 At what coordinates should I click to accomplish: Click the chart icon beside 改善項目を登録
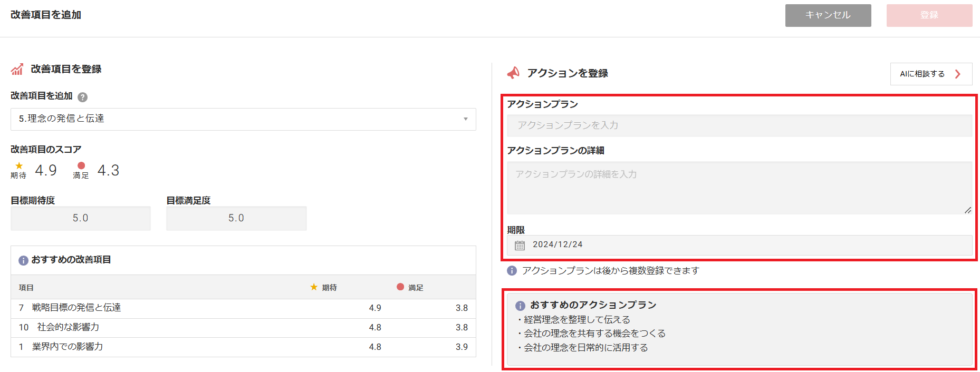click(17, 69)
